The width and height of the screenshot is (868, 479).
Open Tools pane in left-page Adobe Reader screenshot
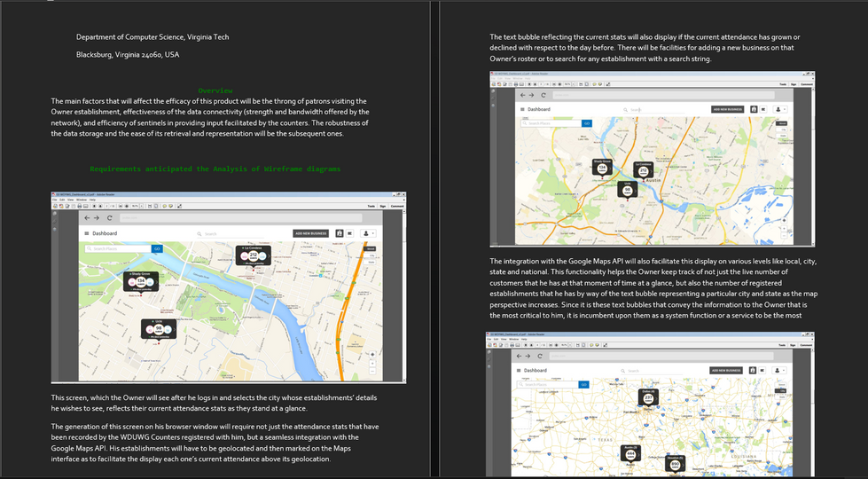pyautogui.click(x=371, y=206)
